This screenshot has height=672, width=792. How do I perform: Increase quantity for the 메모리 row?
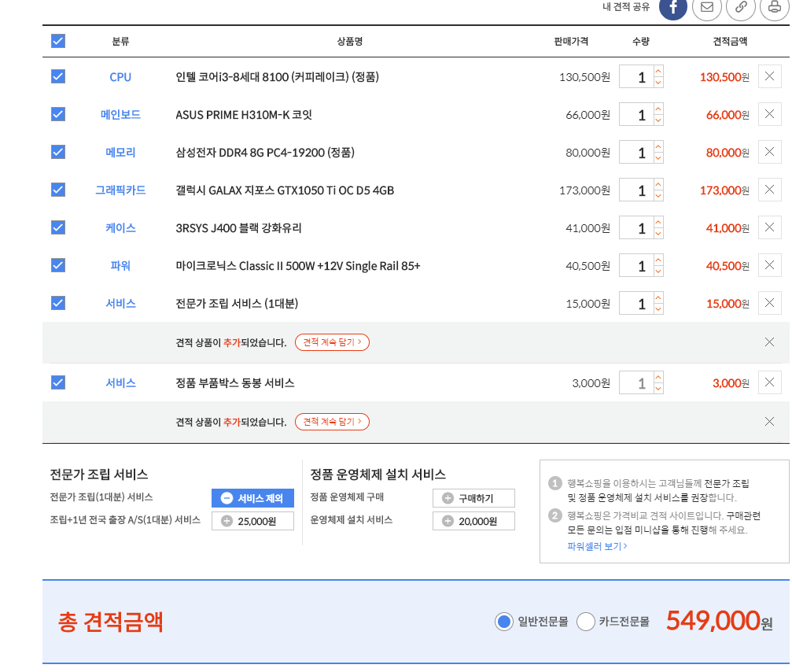click(658, 146)
